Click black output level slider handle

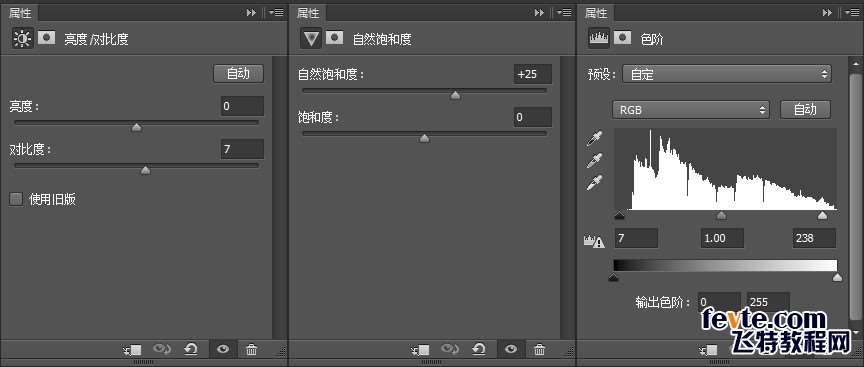point(613,277)
